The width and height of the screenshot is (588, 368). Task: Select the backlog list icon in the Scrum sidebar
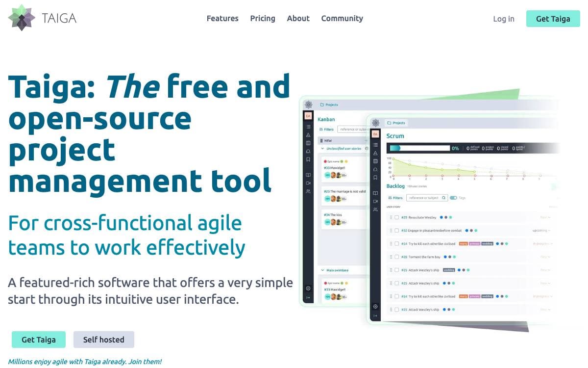[375, 145]
